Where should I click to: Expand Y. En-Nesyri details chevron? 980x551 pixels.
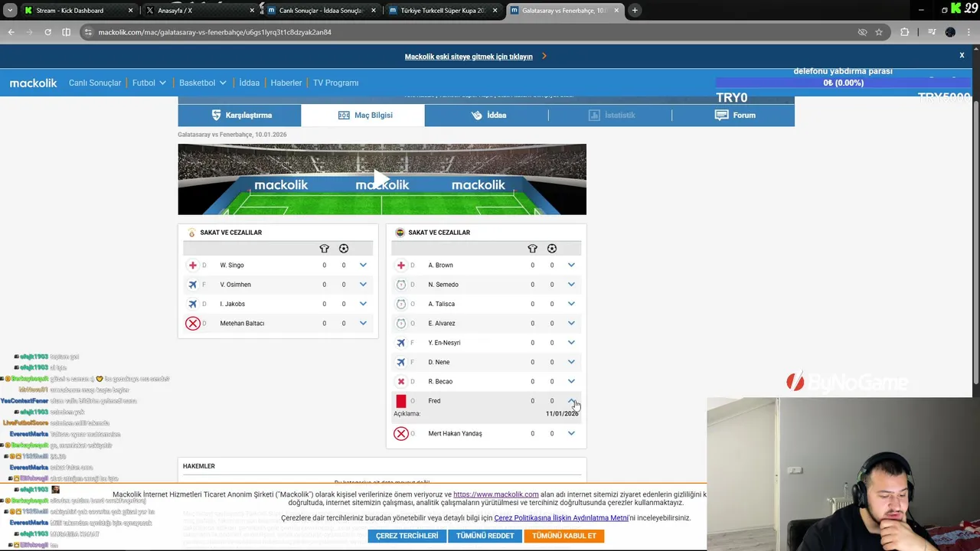pyautogui.click(x=571, y=343)
